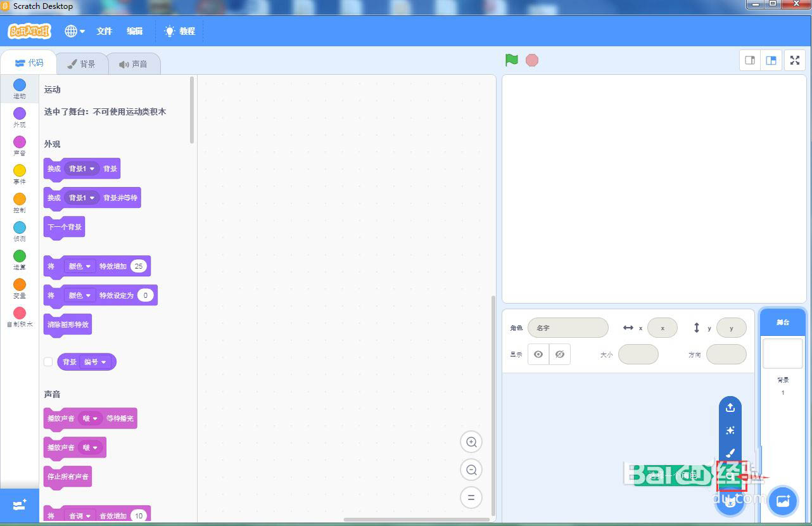Click the choose sprite cat button
812x526 pixels.
[730, 503]
